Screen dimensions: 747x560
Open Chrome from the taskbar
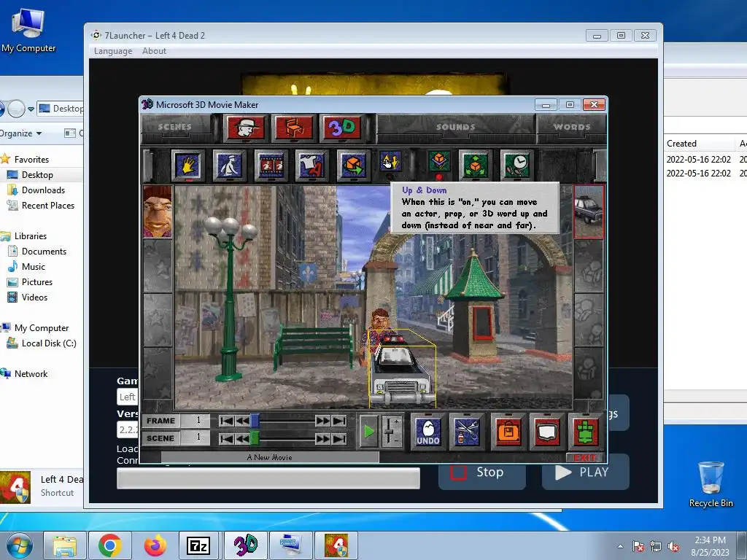[x=110, y=545]
